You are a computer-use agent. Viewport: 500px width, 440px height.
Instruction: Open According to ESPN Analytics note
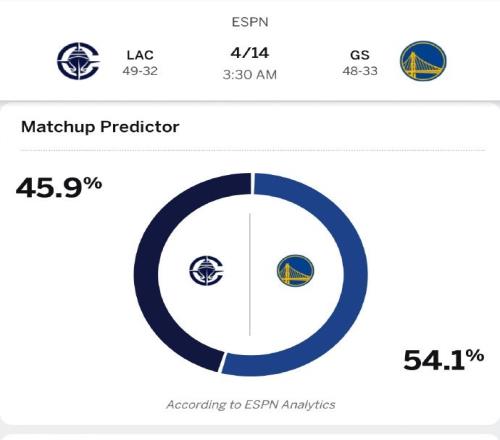(251, 405)
